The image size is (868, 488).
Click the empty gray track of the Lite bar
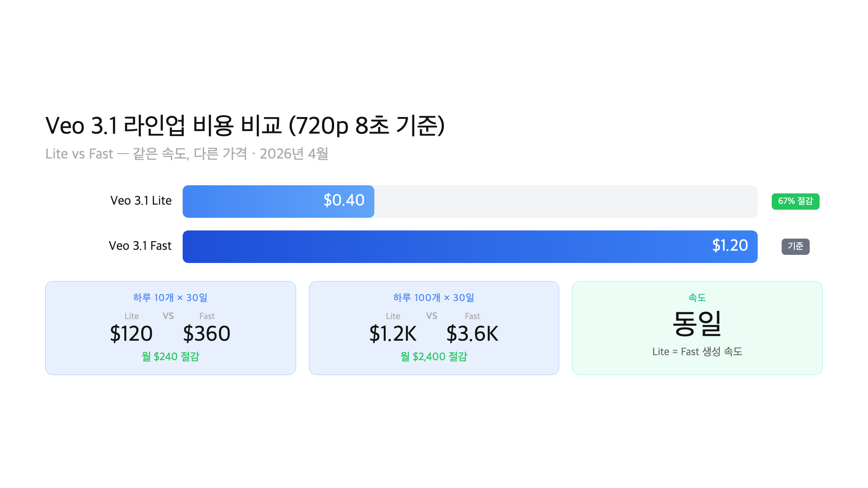(565, 201)
